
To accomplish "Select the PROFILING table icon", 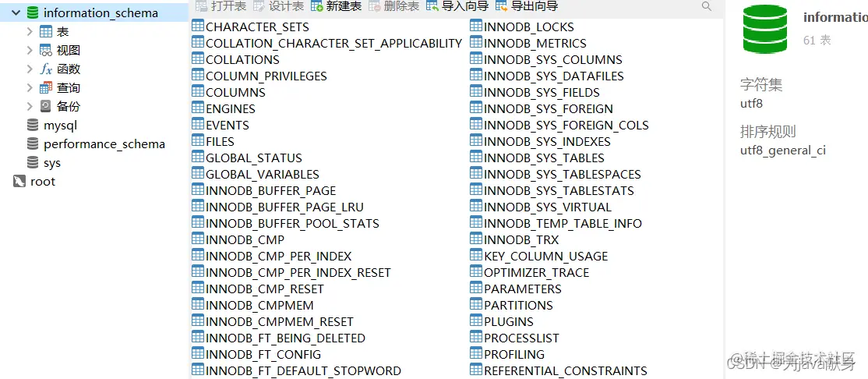I will [476, 354].
